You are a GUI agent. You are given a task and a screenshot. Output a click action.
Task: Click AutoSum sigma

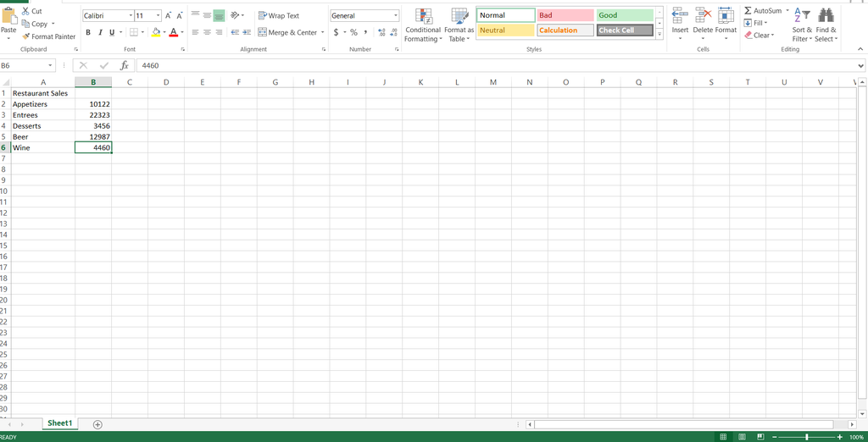[748, 10]
